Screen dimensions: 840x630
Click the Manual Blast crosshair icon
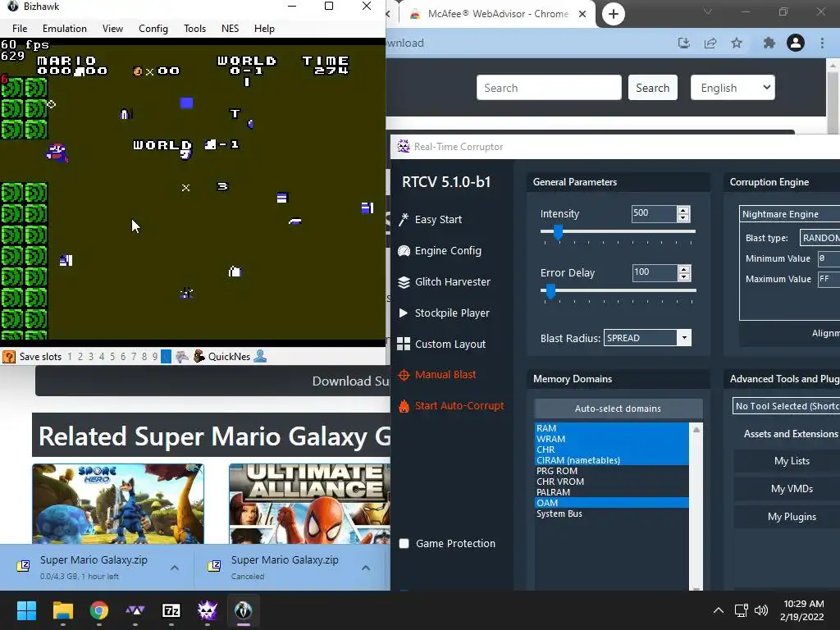pyautogui.click(x=404, y=375)
